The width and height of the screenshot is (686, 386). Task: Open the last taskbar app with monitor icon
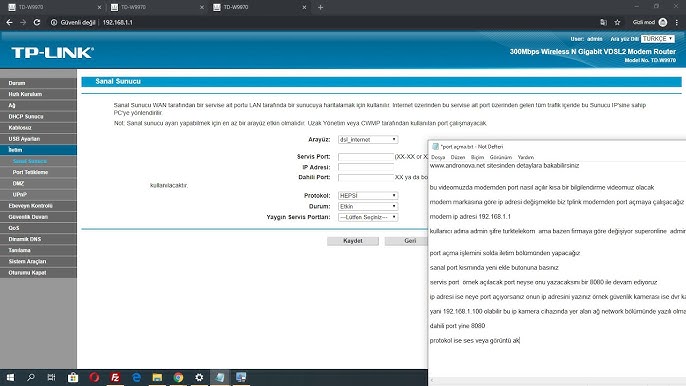241,377
